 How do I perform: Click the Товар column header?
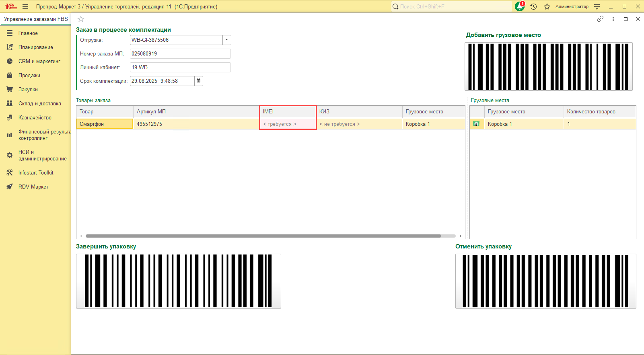pos(105,111)
